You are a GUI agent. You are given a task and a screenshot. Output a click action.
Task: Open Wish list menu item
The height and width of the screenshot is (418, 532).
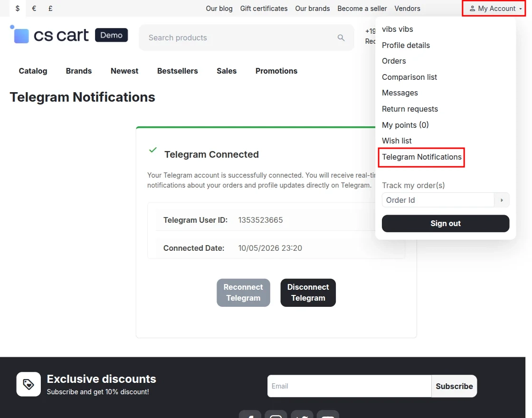click(397, 141)
